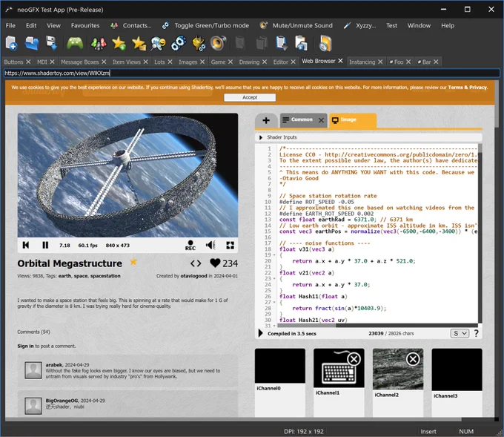
Task: Click the New document toolbar icon
Action: pyautogui.click(x=11, y=43)
